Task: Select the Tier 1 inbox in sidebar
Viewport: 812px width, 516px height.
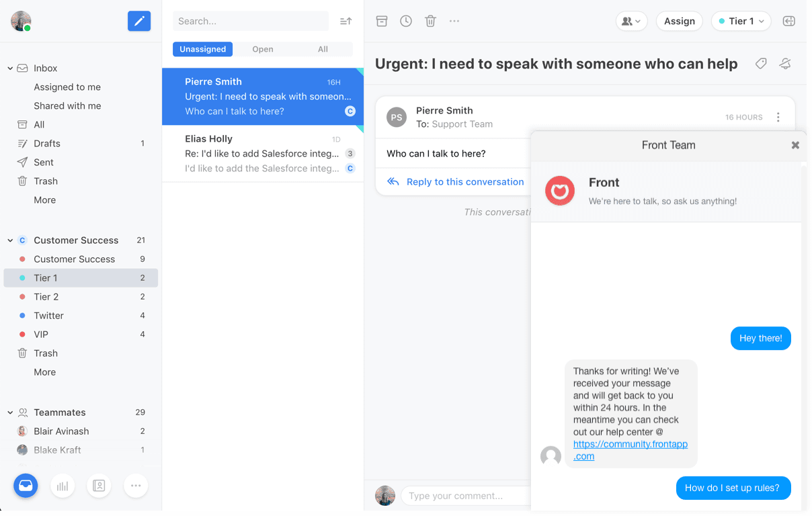Action: point(81,277)
